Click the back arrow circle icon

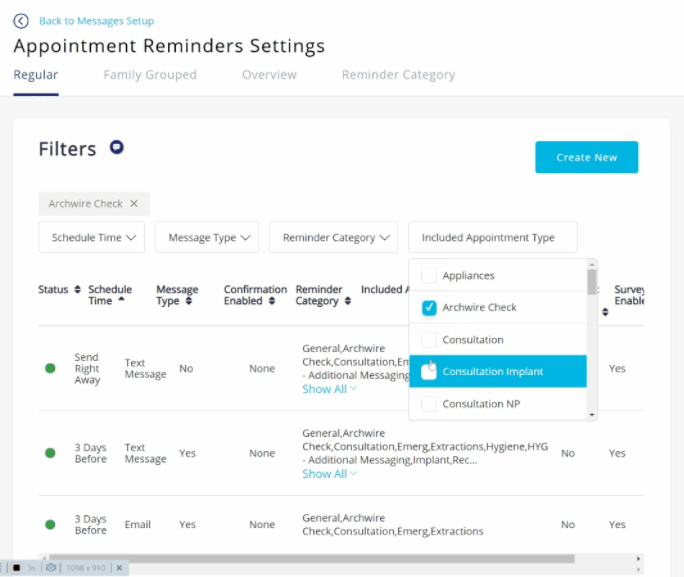(21, 21)
